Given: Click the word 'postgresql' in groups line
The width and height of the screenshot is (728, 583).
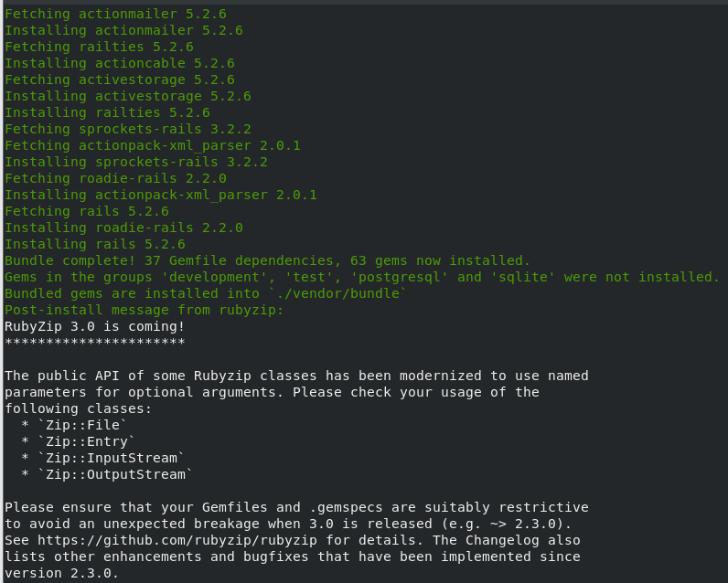Looking at the screenshot, I should coord(400,278).
